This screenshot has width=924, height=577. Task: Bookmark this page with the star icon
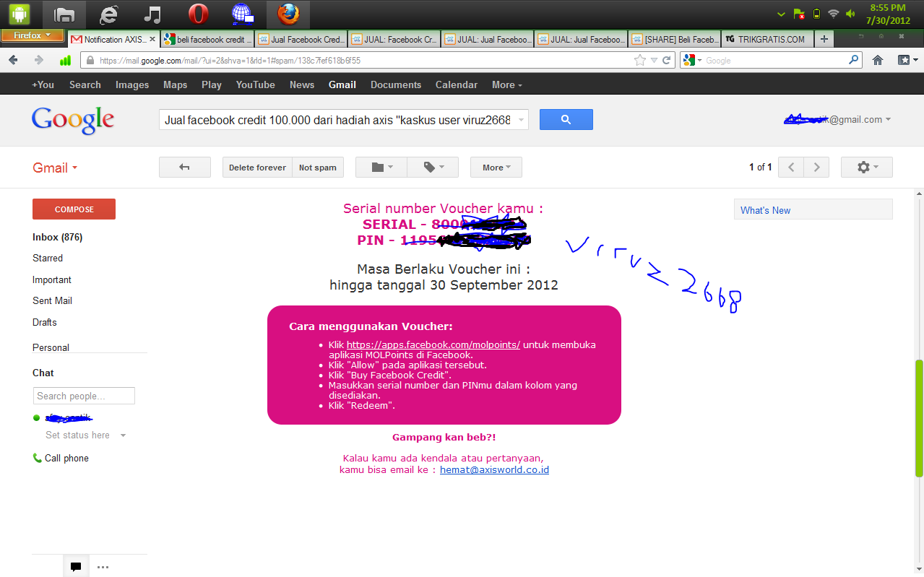639,61
